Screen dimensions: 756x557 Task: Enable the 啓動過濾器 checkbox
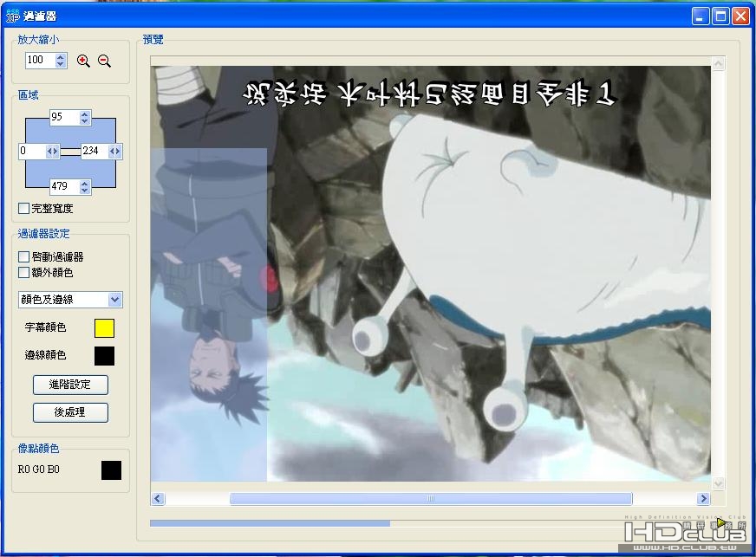coord(23,256)
